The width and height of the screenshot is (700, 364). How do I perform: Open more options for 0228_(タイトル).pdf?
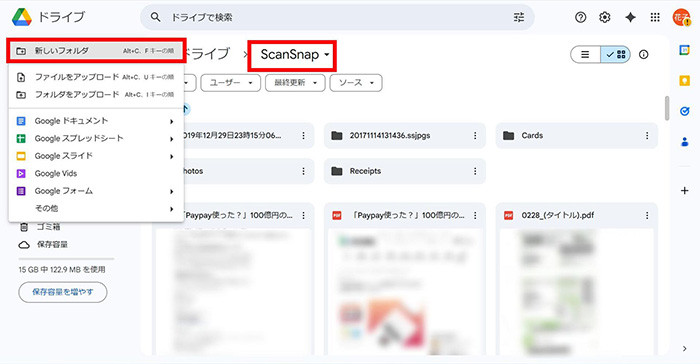(647, 216)
